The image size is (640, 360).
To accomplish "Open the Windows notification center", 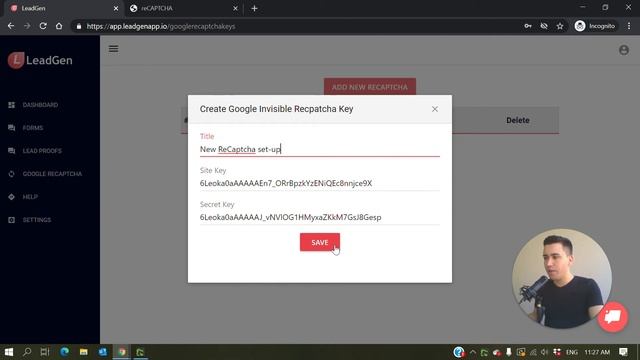I will pyautogui.click(x=623, y=352).
